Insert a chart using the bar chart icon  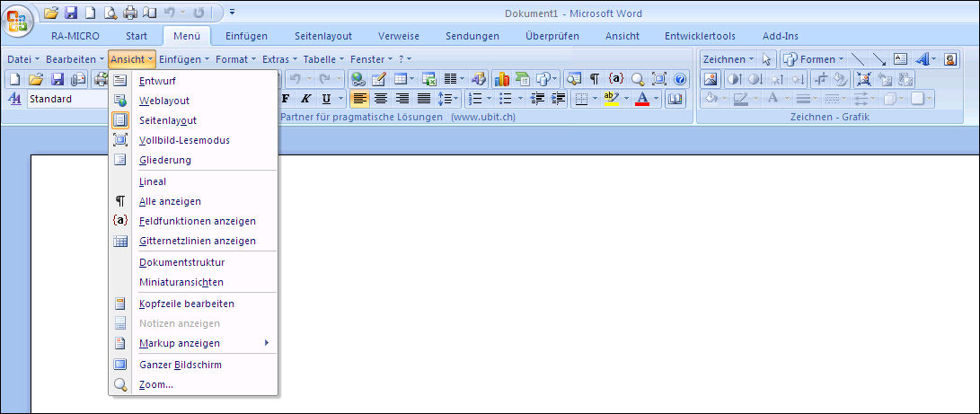pyautogui.click(x=501, y=79)
